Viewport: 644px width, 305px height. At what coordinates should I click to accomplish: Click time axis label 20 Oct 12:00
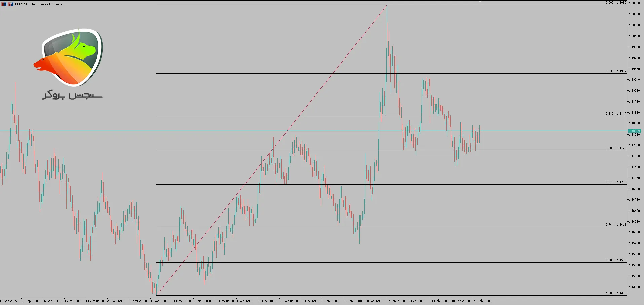116,301
